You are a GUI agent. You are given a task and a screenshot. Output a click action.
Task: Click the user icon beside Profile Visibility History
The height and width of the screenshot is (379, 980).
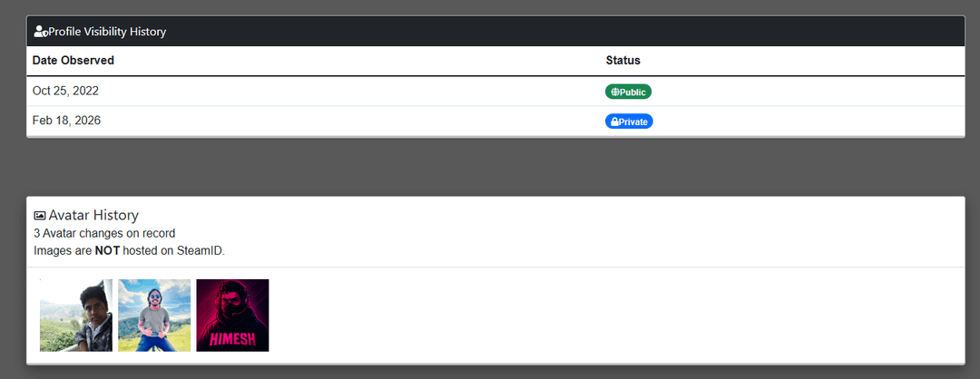40,32
